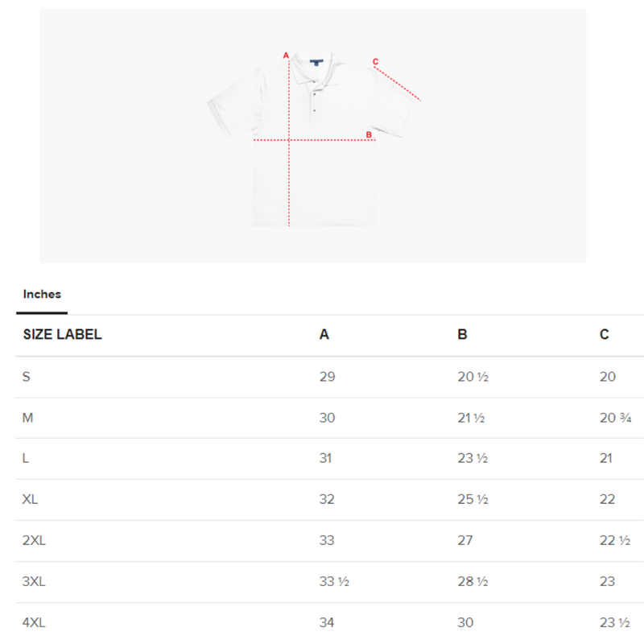Image resolution: width=644 pixels, height=644 pixels.
Task: Select the 4XL size row label
Action: tap(34, 622)
